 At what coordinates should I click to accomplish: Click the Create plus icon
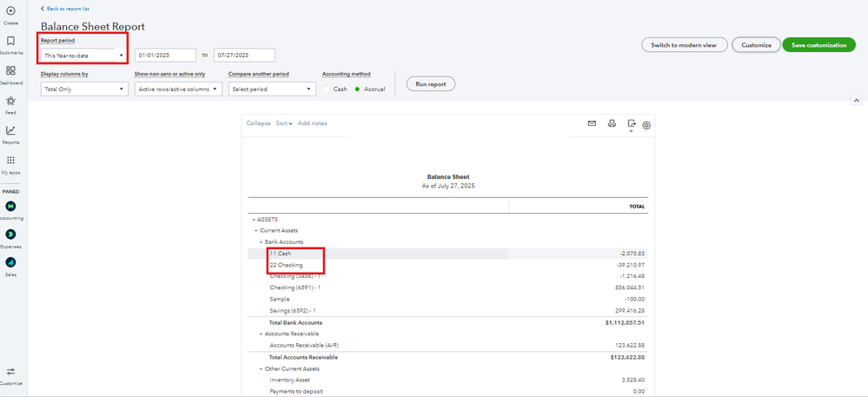coord(10,10)
